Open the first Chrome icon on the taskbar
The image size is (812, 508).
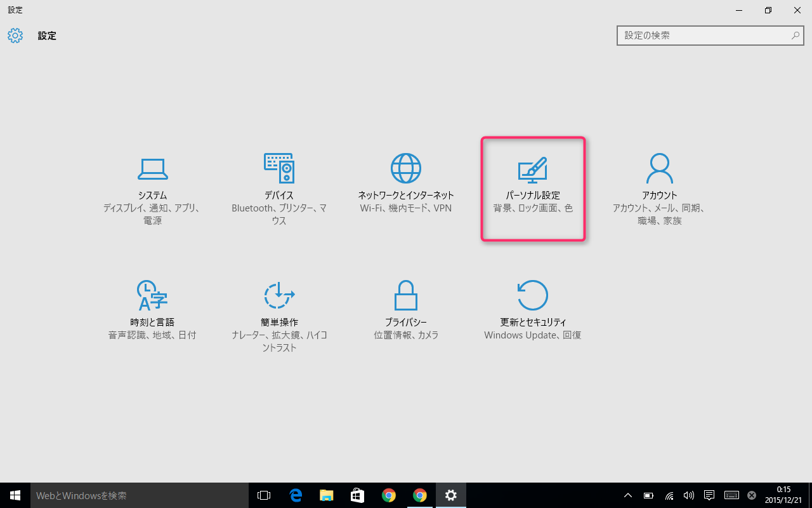pos(389,495)
